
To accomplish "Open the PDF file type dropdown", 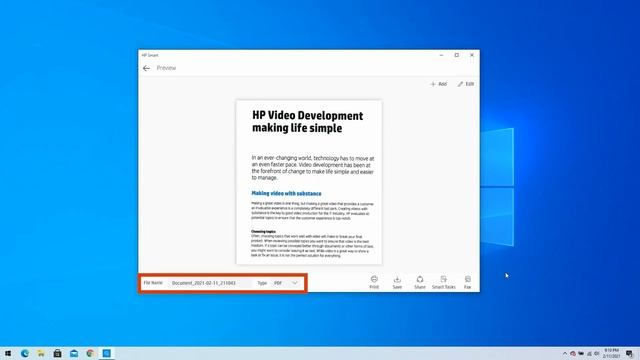I will [286, 283].
